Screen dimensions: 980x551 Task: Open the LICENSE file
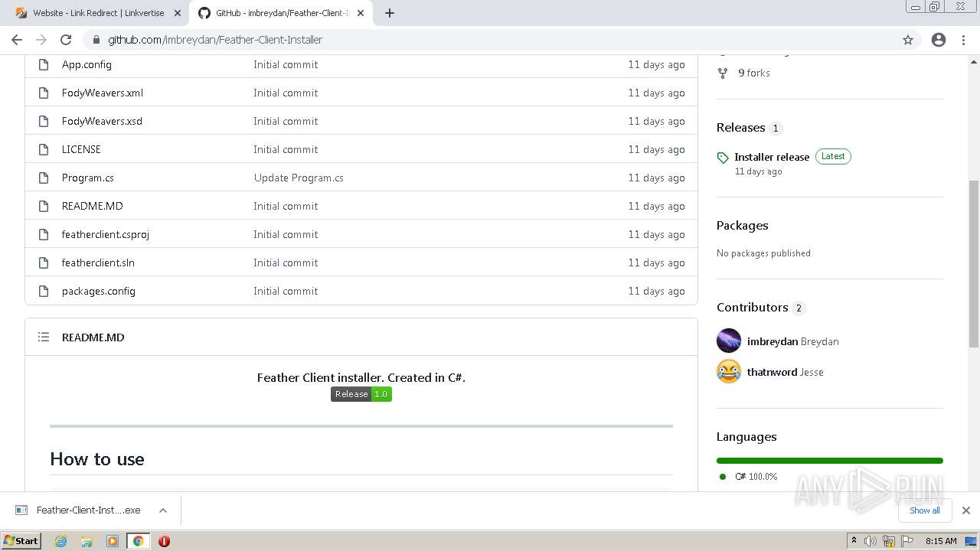[x=81, y=149]
